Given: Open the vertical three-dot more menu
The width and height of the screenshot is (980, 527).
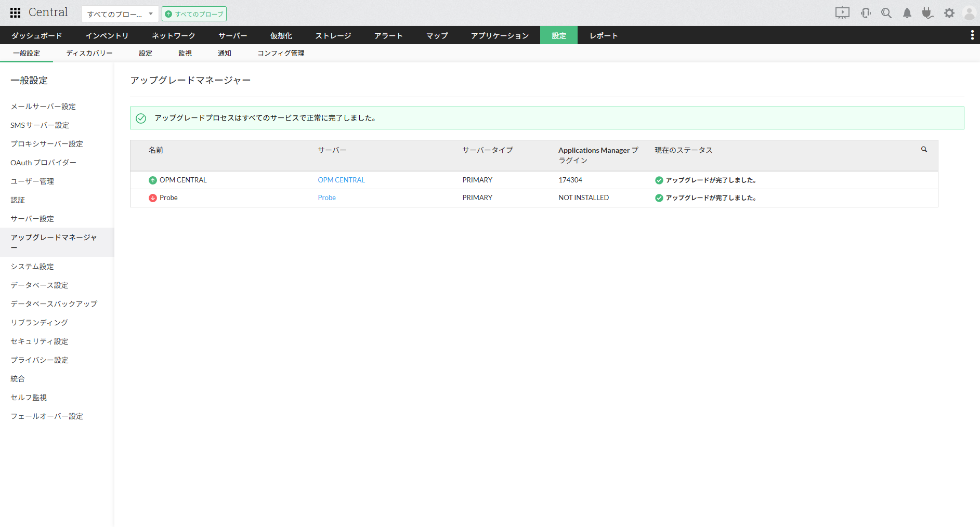Looking at the screenshot, I should coord(972,35).
